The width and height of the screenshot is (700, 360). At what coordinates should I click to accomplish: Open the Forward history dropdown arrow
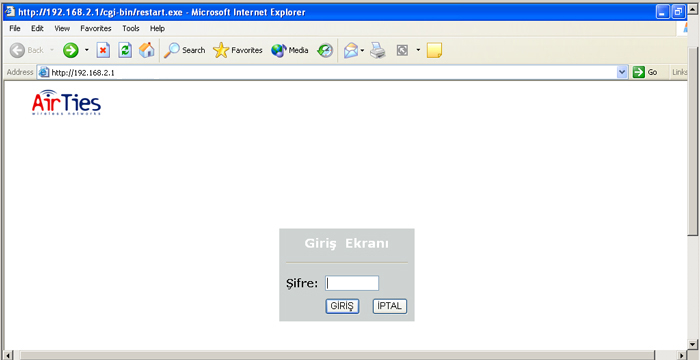tap(87, 50)
